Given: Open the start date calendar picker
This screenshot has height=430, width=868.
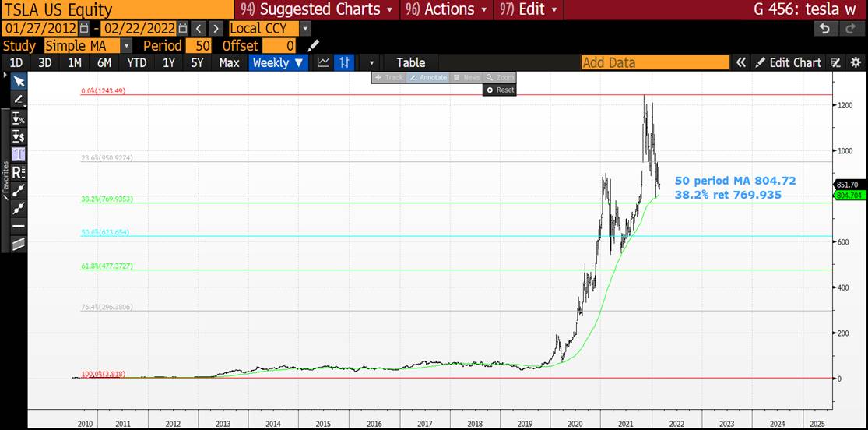Looking at the screenshot, I should point(83,28).
